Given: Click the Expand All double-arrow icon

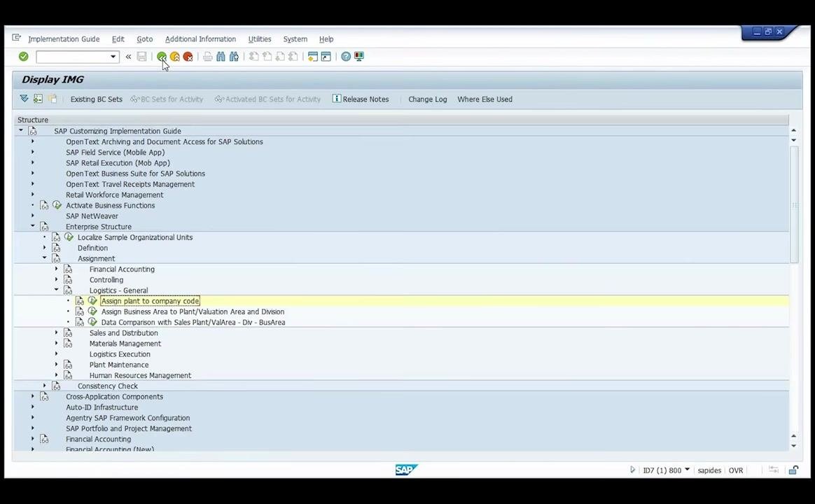Looking at the screenshot, I should coord(24,99).
